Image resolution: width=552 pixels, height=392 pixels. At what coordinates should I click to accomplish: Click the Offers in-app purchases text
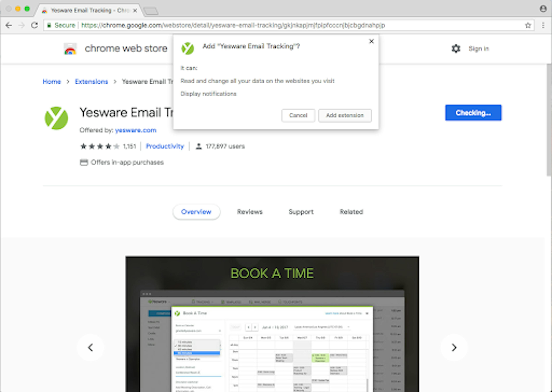tap(127, 162)
